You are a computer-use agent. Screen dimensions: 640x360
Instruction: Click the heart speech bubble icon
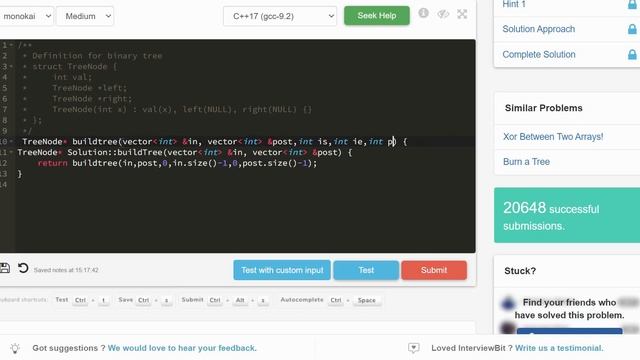click(413, 348)
